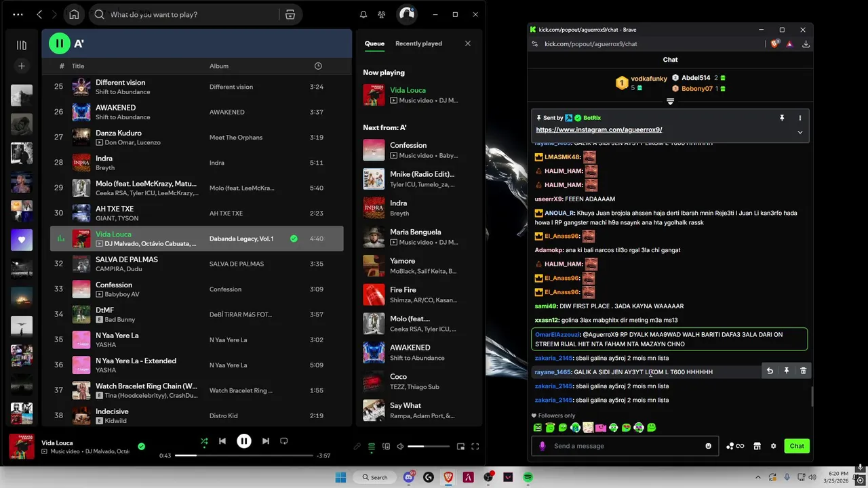The height and width of the screenshot is (488, 868).
Task: Sort by the Title column header
Action: click(78, 66)
